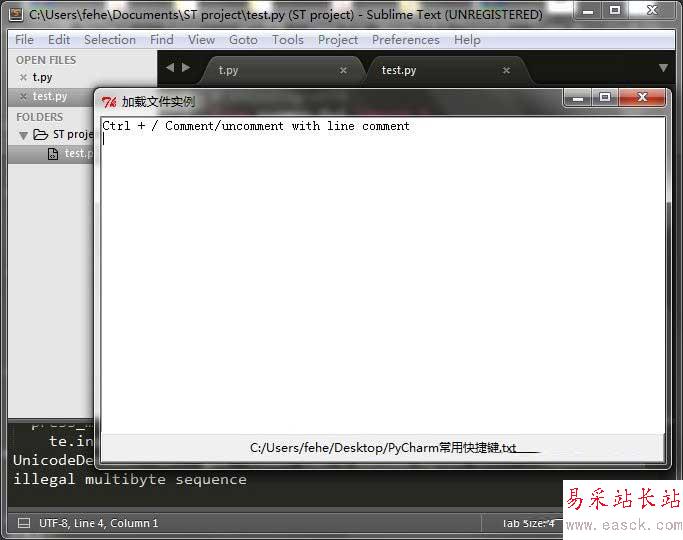Collapse the ST project folder arrow

click(x=24, y=135)
